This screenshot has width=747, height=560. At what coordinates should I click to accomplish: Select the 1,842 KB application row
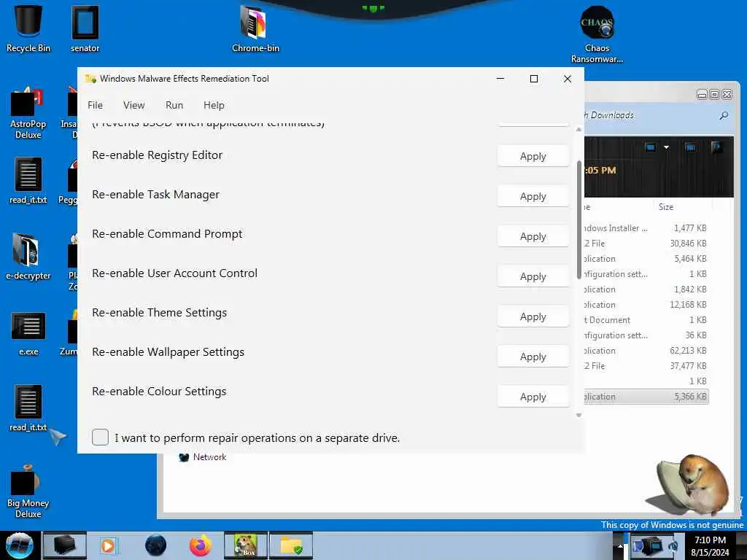point(646,289)
